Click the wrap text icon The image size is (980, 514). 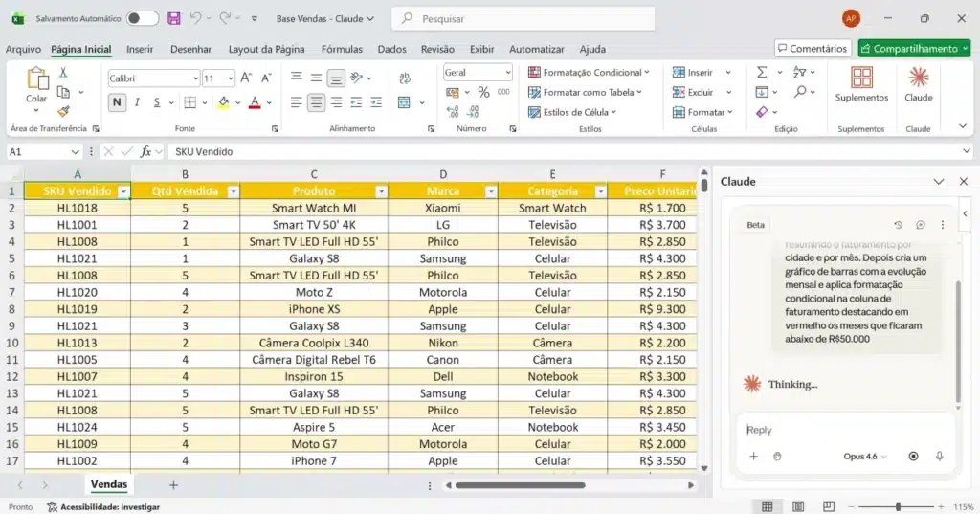coord(405,78)
